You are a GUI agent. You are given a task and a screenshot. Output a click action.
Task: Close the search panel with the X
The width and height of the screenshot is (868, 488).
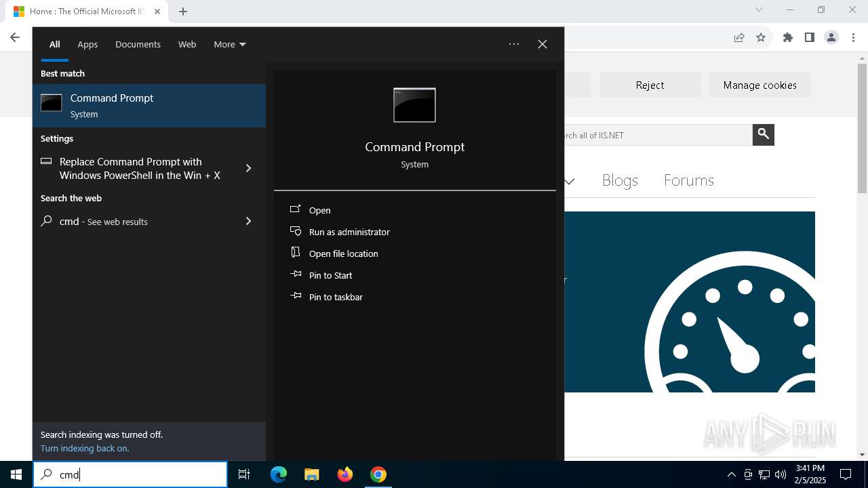coord(542,44)
